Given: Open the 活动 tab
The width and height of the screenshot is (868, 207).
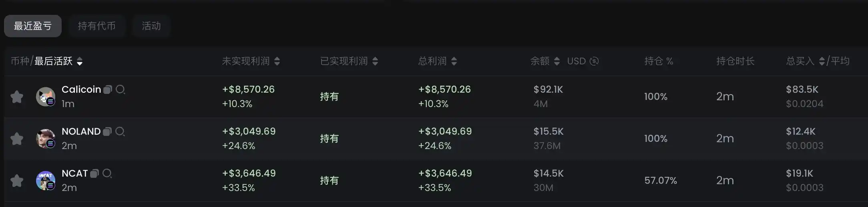Looking at the screenshot, I should click(151, 26).
